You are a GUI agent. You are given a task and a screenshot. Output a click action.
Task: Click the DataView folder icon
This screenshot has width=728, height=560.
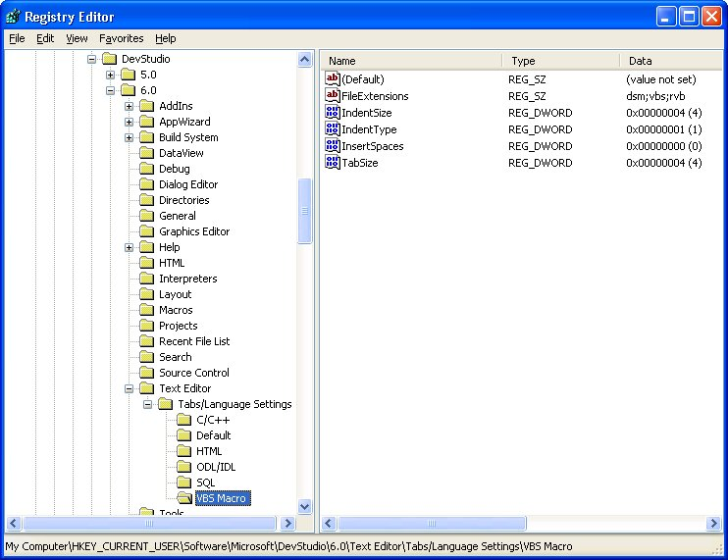click(147, 153)
